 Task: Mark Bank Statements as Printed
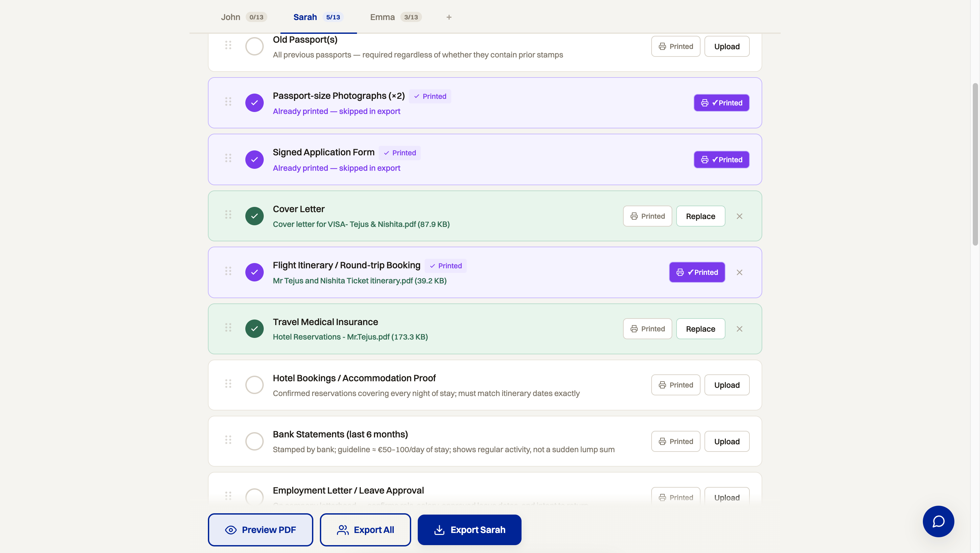[676, 441]
